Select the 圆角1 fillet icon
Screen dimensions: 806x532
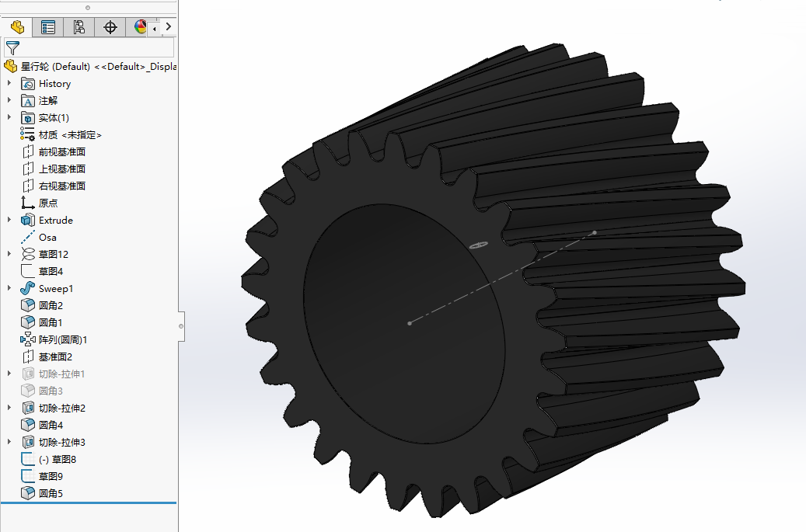(28, 322)
